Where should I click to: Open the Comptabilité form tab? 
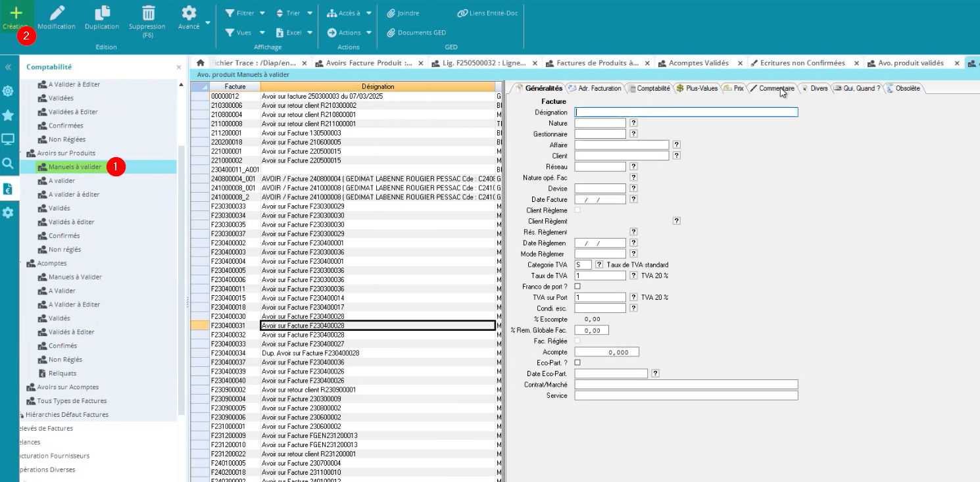pos(649,88)
